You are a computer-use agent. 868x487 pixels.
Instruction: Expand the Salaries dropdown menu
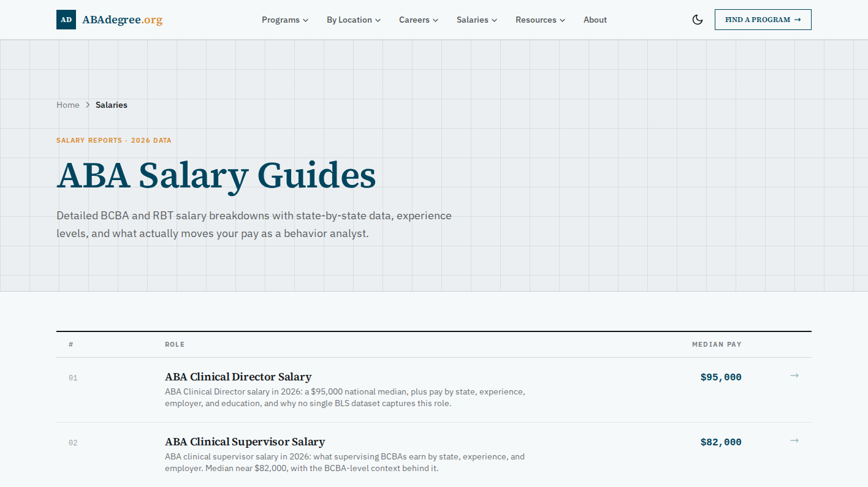(477, 20)
